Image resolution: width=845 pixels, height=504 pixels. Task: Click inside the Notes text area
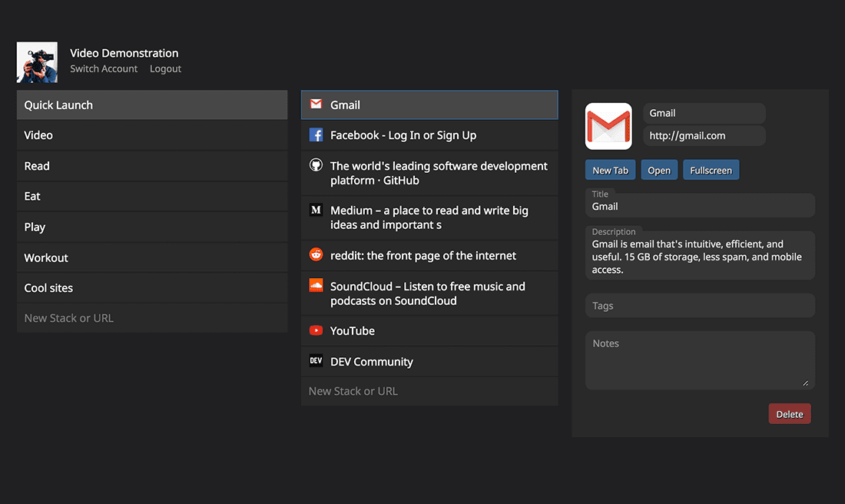click(699, 360)
